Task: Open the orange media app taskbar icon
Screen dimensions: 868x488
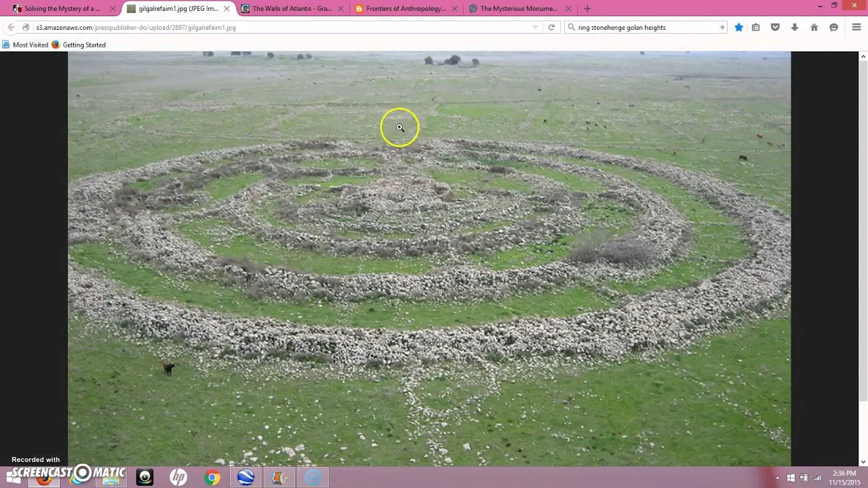Action: click(279, 477)
